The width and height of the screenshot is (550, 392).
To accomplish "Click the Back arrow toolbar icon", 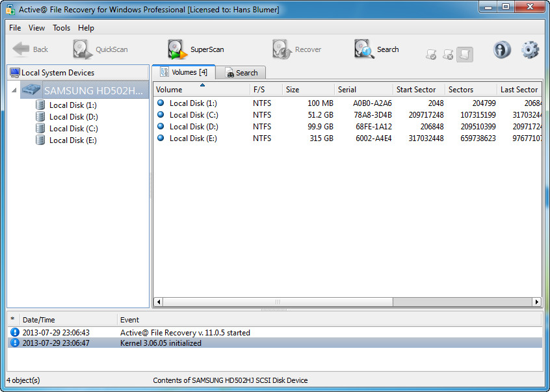I will 21,49.
